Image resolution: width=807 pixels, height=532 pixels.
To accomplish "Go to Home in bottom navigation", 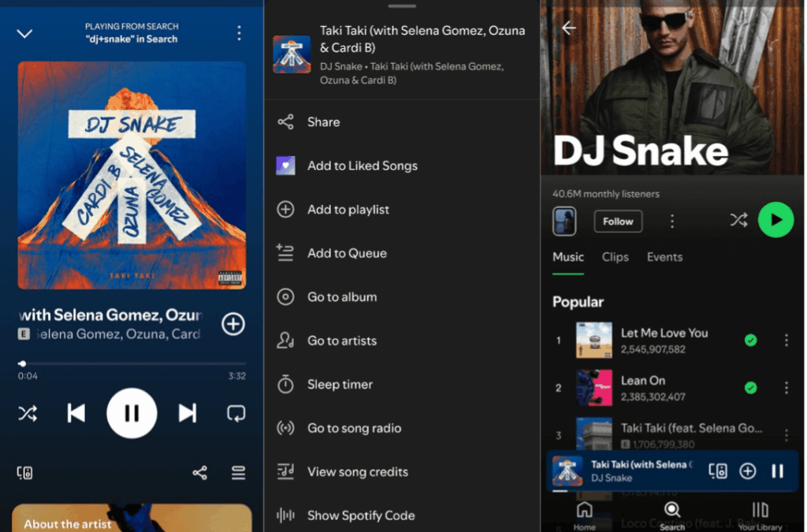I will point(585,516).
